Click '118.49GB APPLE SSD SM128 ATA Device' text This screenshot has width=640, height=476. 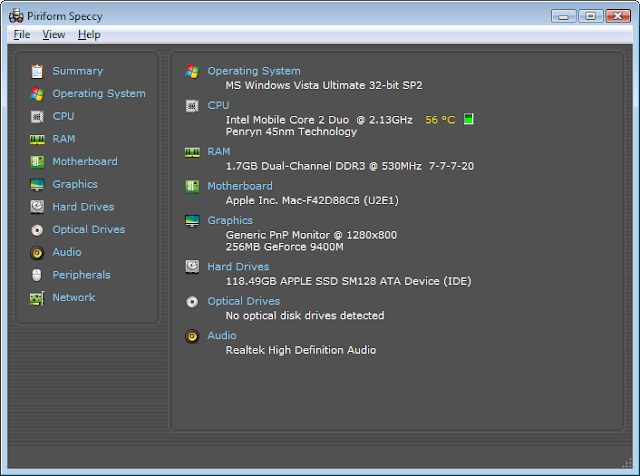coord(333,281)
